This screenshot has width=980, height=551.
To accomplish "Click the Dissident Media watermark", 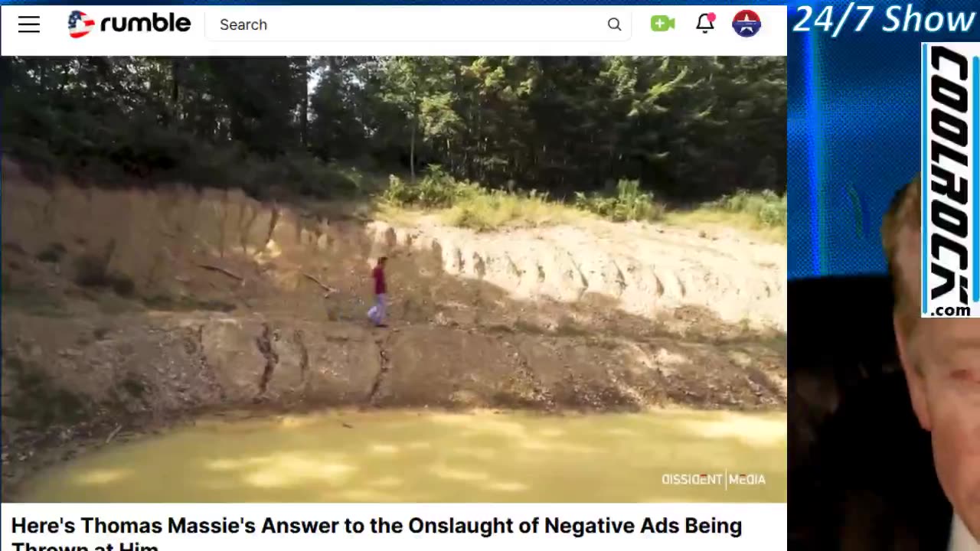I will pyautogui.click(x=714, y=479).
